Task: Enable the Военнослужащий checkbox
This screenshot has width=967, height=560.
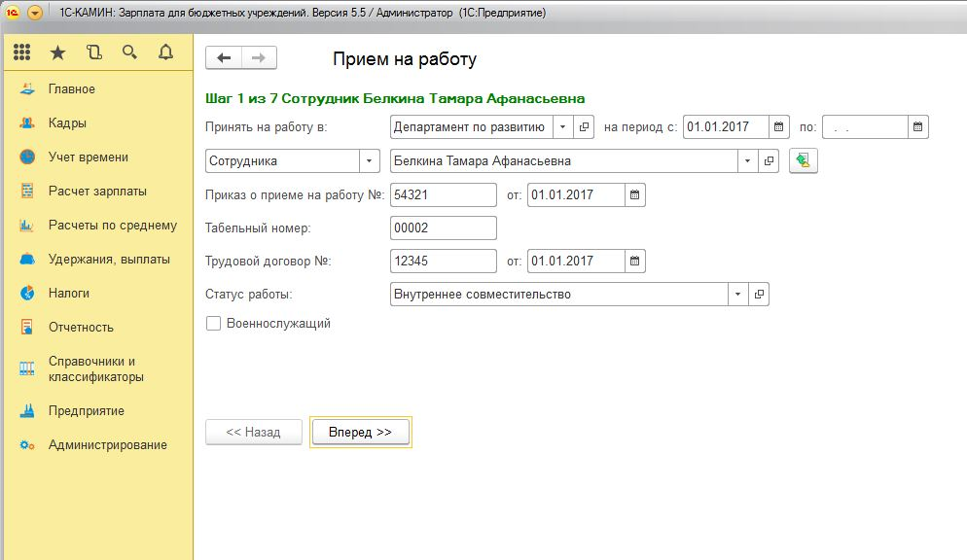Action: 214,324
